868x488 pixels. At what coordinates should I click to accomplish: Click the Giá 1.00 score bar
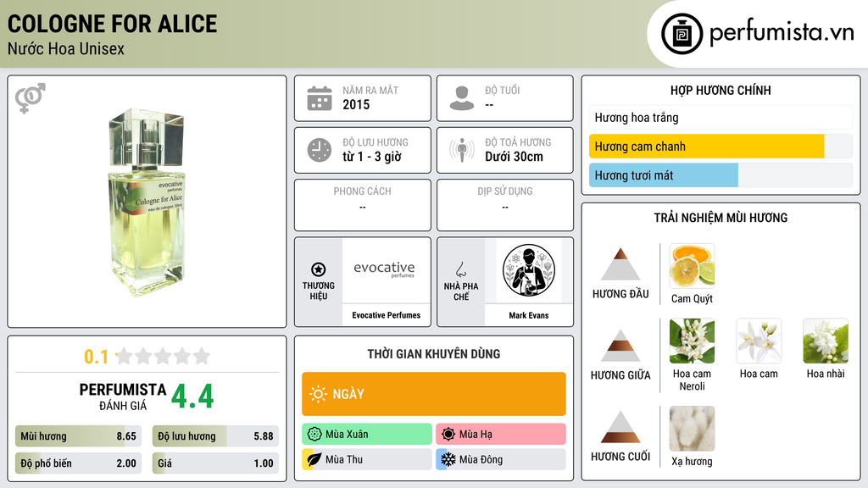(215, 463)
